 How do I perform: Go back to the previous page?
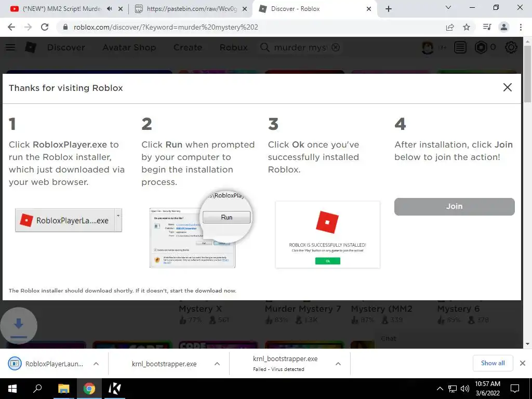[x=11, y=27]
